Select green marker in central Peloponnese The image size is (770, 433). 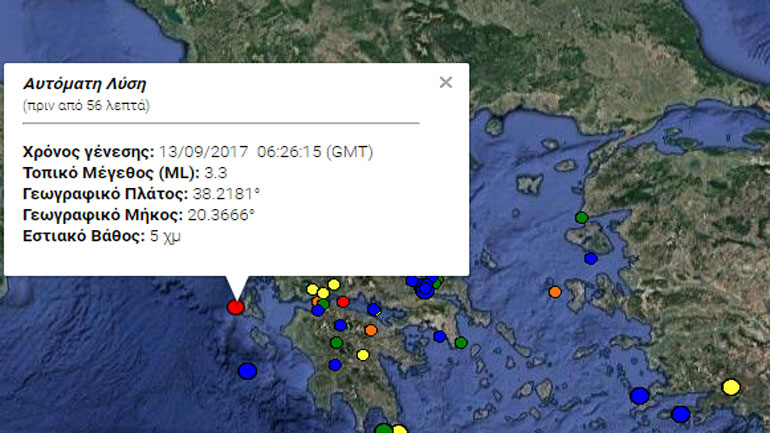(x=336, y=342)
